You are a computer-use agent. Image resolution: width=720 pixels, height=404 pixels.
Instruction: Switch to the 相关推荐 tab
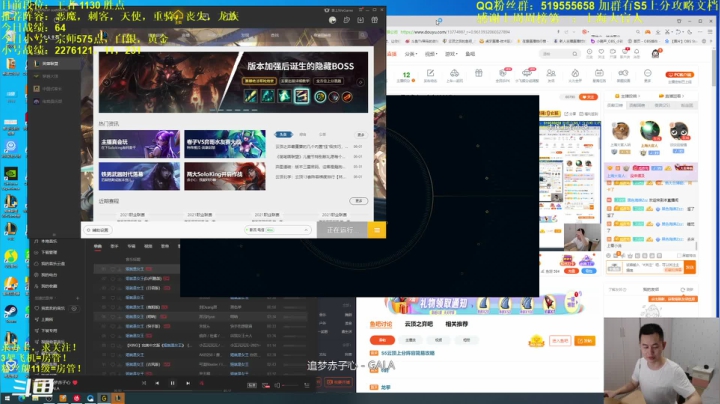tap(456, 324)
